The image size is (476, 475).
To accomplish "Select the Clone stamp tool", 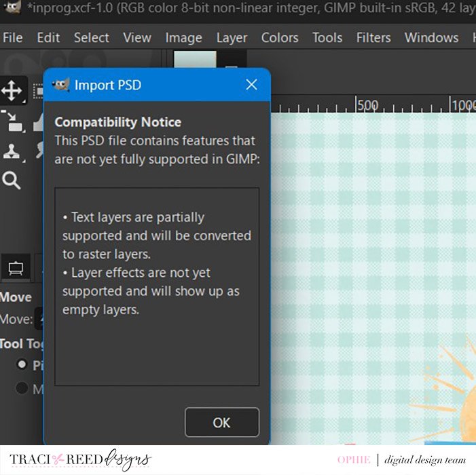I will click(x=12, y=151).
